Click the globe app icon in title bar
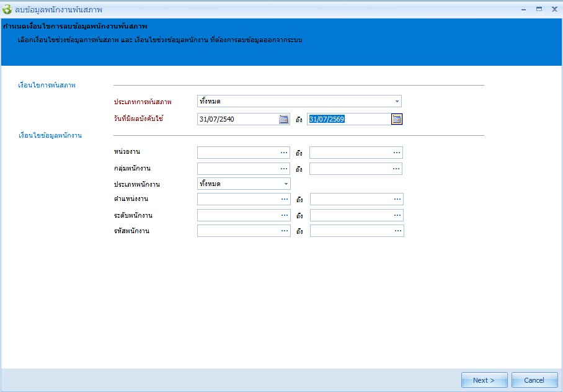The height and width of the screenshot is (392, 563). click(x=7, y=9)
